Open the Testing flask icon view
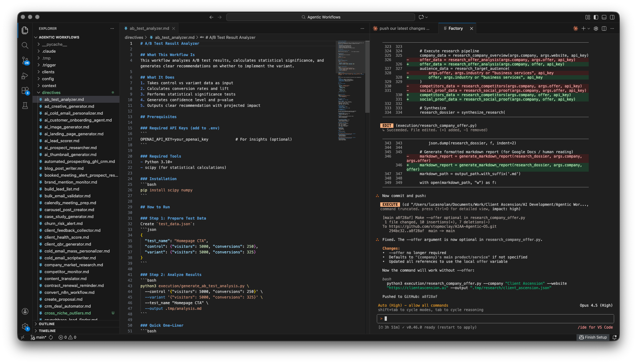Image resolution: width=637 pixels, height=364 pixels. click(x=25, y=106)
